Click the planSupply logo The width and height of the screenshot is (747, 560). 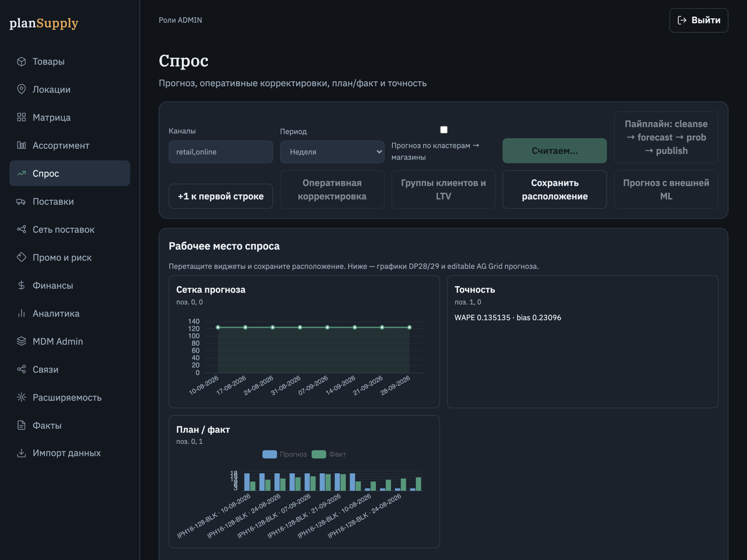click(44, 23)
